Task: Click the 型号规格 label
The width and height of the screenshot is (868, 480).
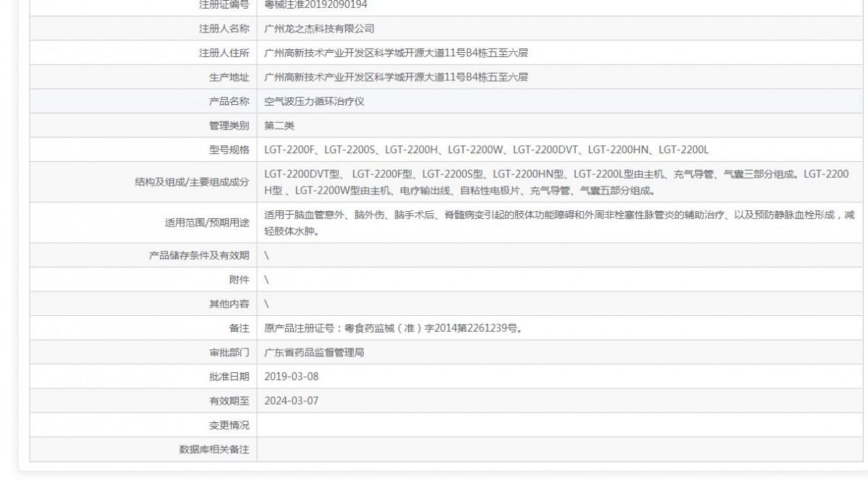Action: [x=229, y=150]
